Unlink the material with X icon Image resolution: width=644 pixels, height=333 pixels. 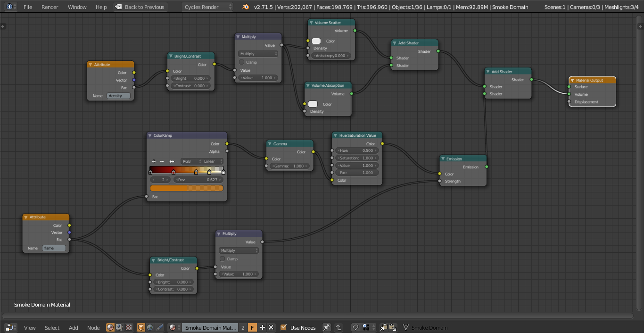tap(271, 327)
